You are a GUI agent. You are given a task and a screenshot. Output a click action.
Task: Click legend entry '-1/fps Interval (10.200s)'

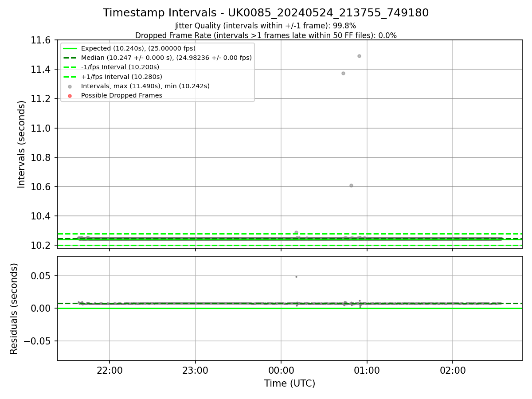pyautogui.click(x=120, y=67)
